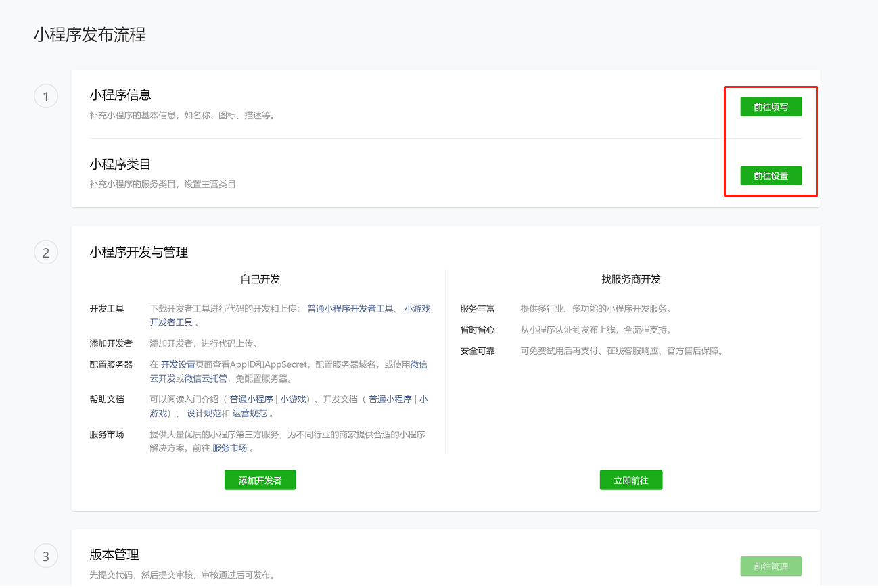The width and height of the screenshot is (878, 588).
Task: Open the 运营规范 link
Action: pos(250,414)
